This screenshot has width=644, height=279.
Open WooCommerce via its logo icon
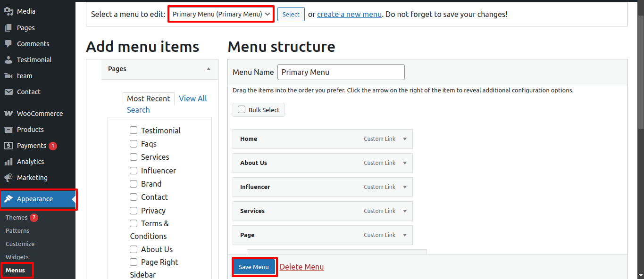(x=8, y=114)
